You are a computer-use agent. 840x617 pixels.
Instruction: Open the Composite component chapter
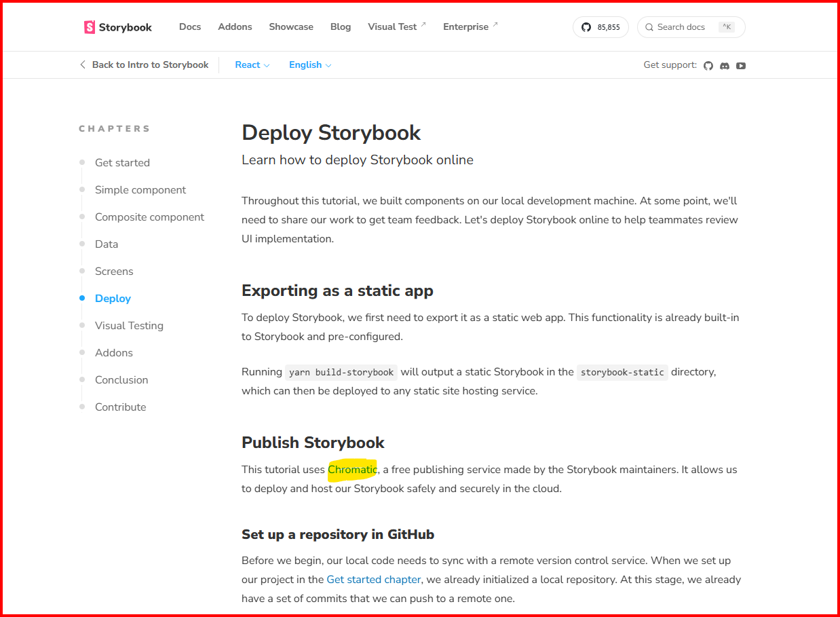(x=149, y=217)
